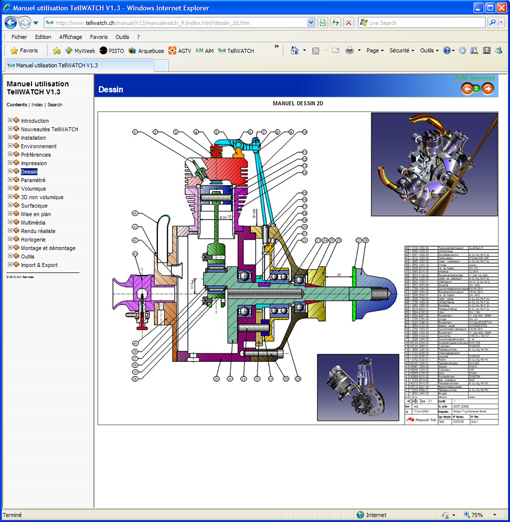Open the Installation topic
Image resolution: width=510 pixels, height=522 pixels.
(33, 138)
